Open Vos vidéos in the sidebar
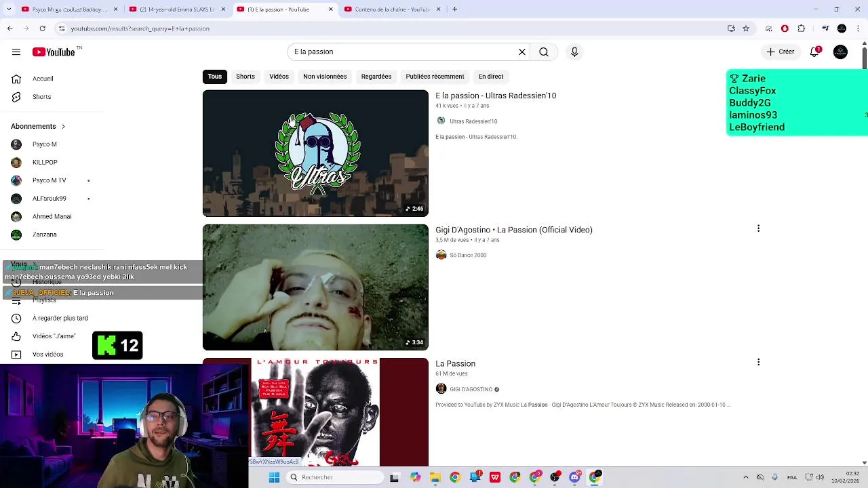The image size is (868, 488). [47, 354]
